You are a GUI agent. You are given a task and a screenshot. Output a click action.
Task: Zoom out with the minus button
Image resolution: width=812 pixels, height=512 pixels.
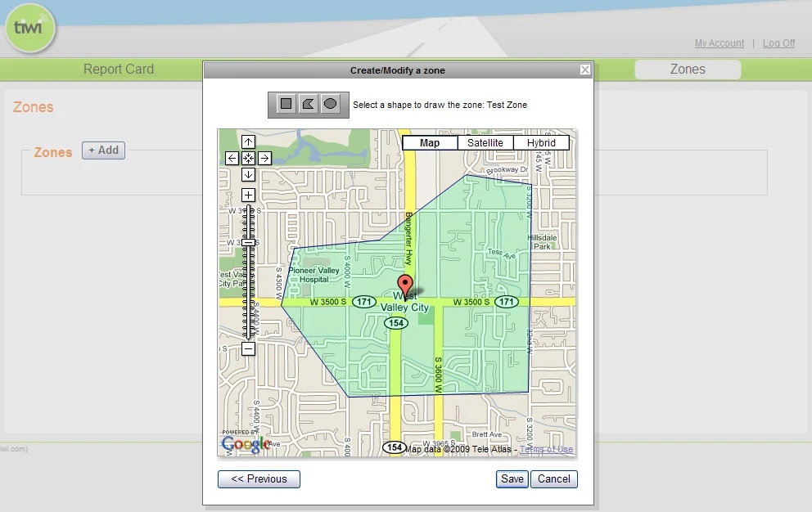pos(248,348)
